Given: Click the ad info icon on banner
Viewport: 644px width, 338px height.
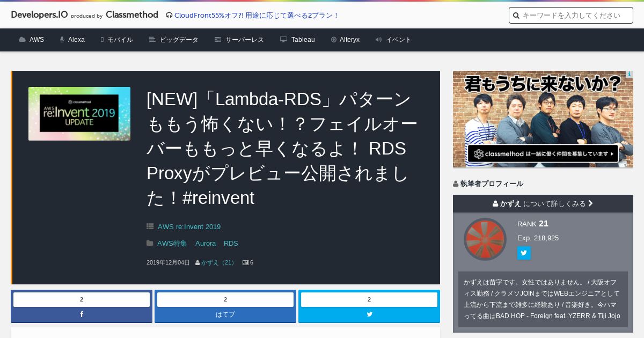Looking at the screenshot, I should pos(630,75).
